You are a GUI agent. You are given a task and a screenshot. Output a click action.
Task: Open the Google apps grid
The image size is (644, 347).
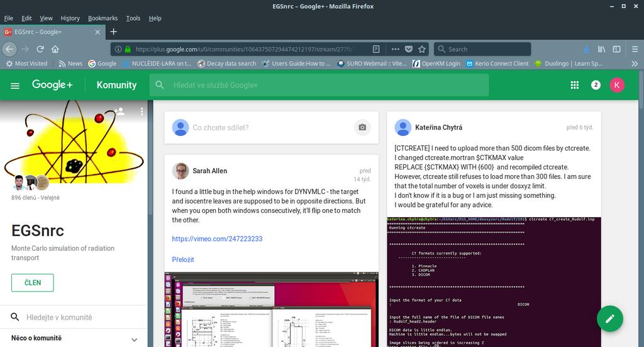point(575,85)
